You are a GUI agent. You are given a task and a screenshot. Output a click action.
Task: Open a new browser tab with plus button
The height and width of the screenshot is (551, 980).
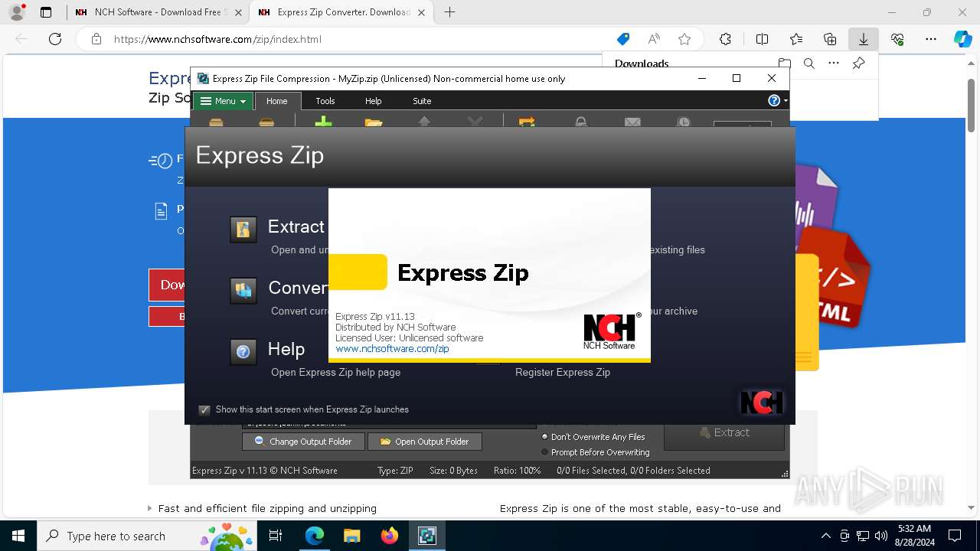point(450,12)
